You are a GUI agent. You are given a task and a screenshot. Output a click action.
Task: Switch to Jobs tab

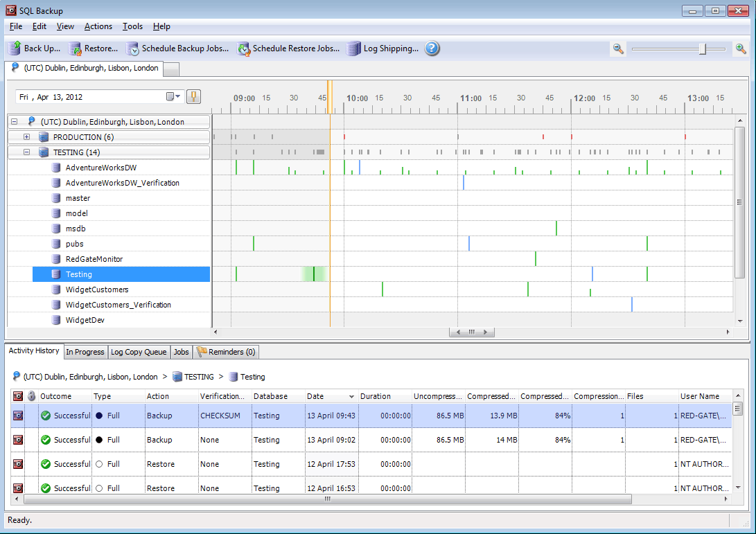click(182, 352)
